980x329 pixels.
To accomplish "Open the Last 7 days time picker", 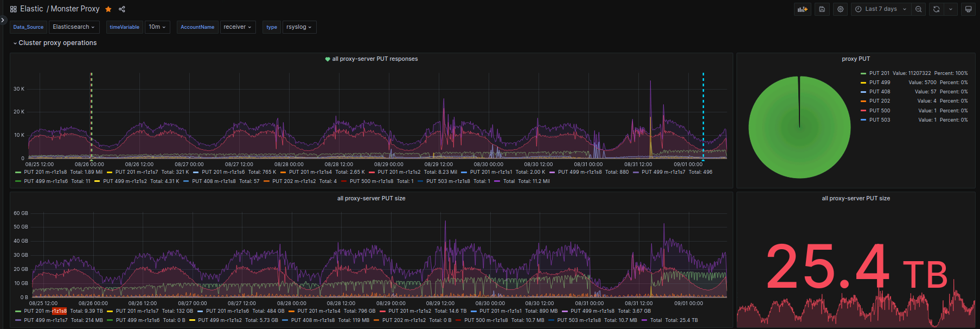I will coord(881,9).
